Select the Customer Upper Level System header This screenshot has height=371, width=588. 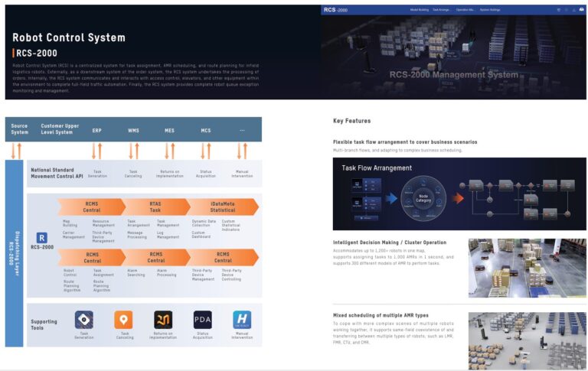tap(60, 129)
